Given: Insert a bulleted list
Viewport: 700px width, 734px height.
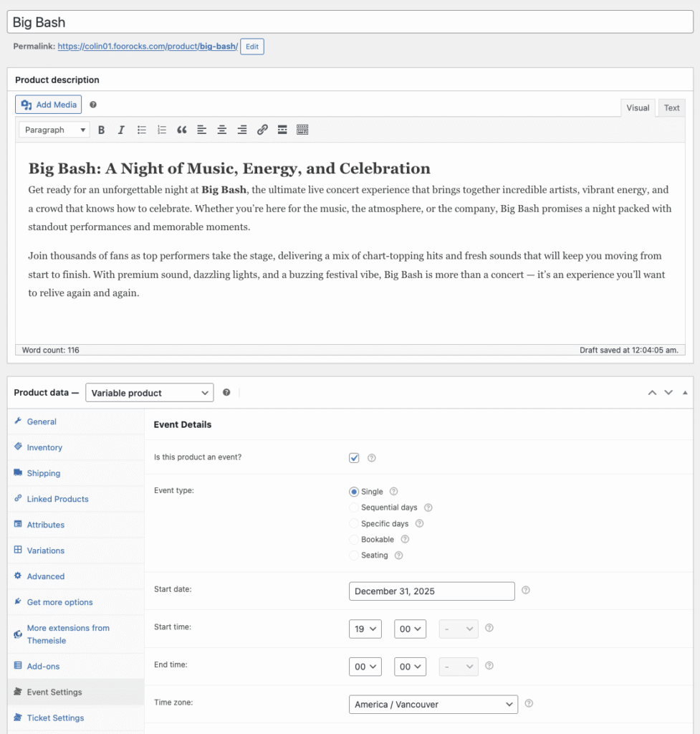Looking at the screenshot, I should (x=141, y=130).
